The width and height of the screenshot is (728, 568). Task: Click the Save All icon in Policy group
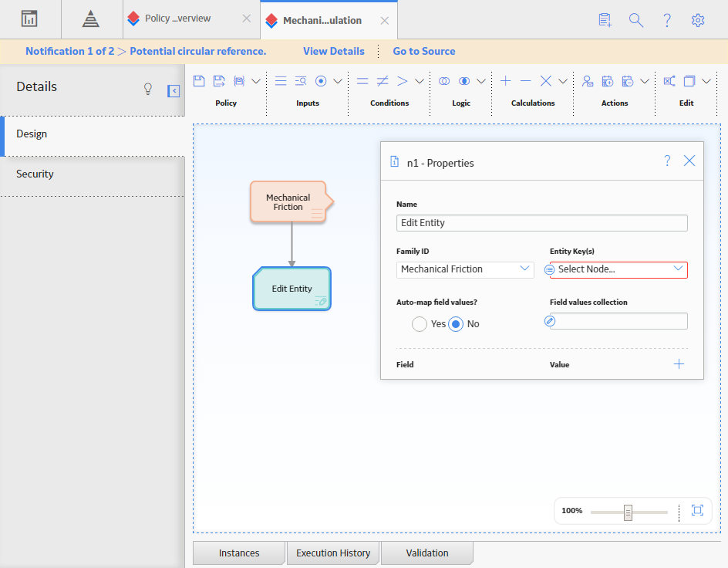(239, 81)
